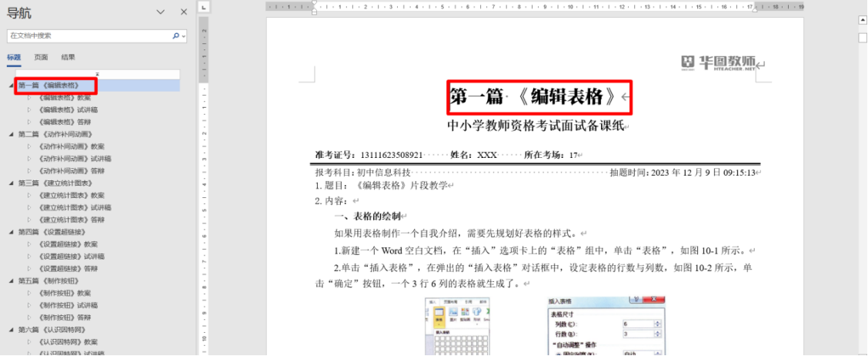Screen dimensions: 868x356
Task: Jump to 《建立统计图表》试讲稿 heading
Action: [x=74, y=208]
